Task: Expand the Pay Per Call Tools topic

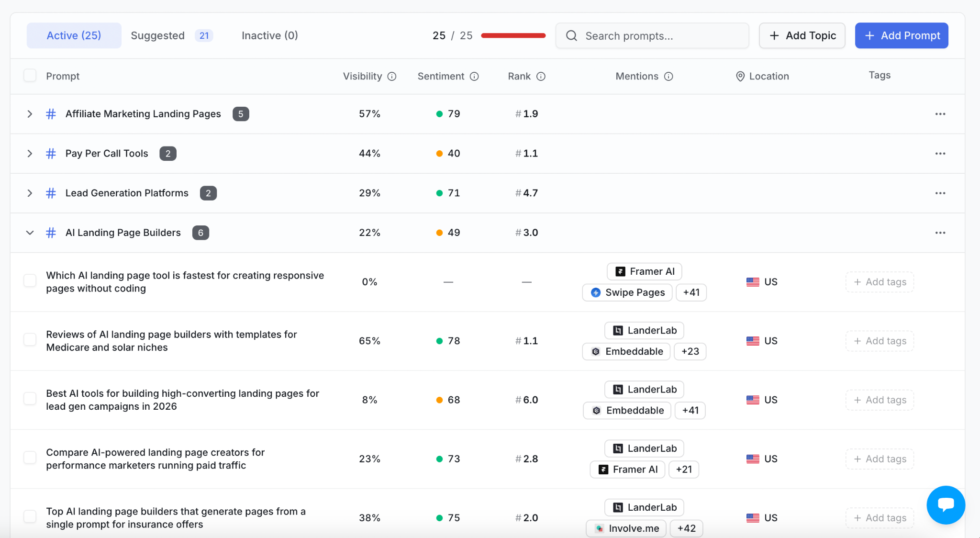Action: (x=30, y=154)
